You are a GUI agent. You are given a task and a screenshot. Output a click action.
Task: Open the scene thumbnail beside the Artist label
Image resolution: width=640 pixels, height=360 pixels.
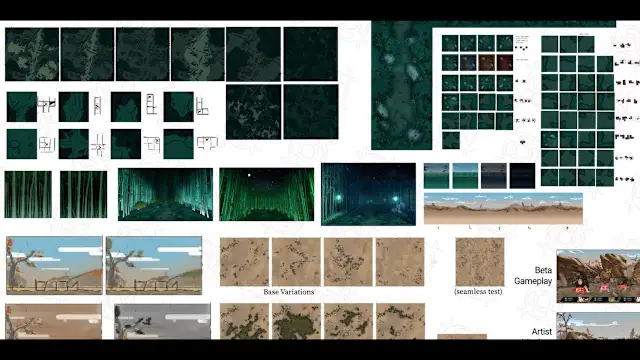tap(598, 326)
